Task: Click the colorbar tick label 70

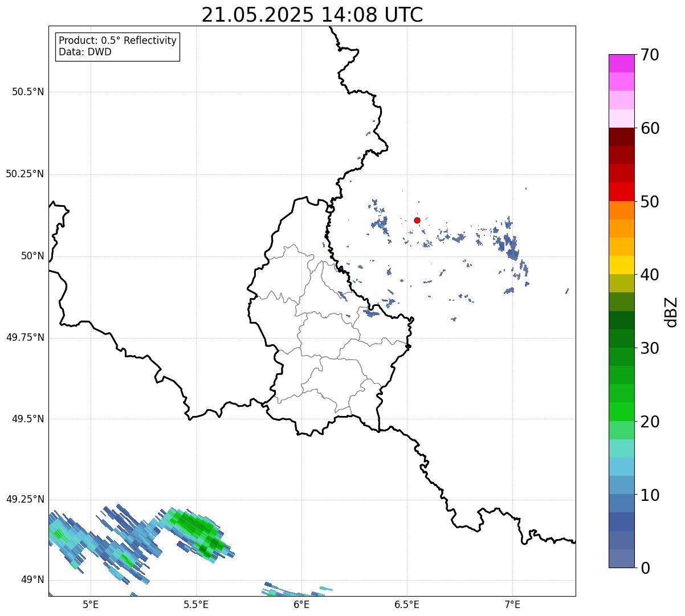Action: (650, 55)
